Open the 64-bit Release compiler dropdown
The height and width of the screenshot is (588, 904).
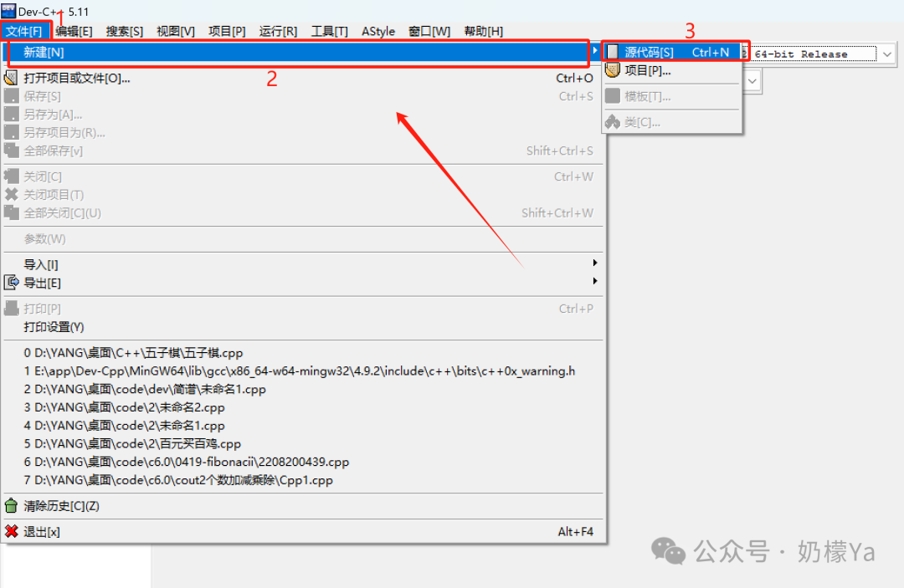tap(886, 54)
